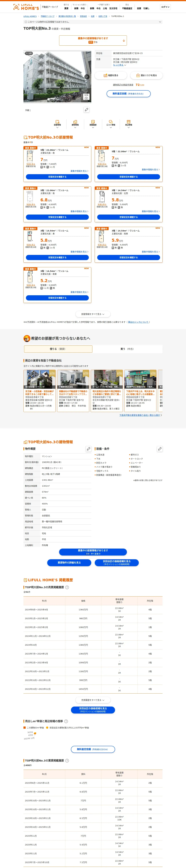Open the 株式会社ハウジング agency card
The width and height of the screenshot is (186, 868).
(x=40, y=391)
